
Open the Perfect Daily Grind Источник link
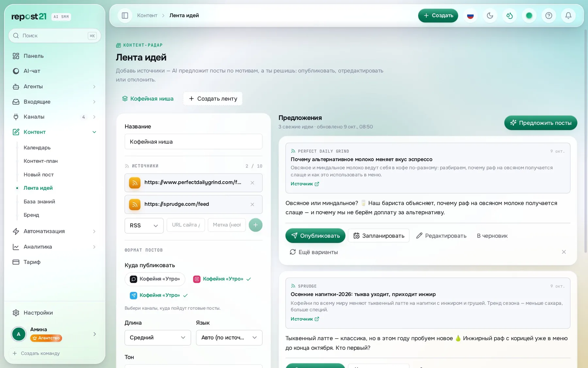[x=305, y=184]
